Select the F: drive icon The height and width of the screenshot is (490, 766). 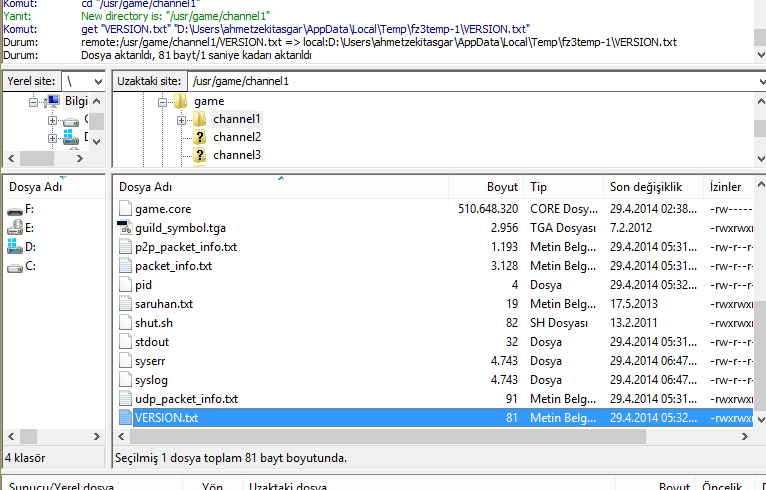(15, 209)
